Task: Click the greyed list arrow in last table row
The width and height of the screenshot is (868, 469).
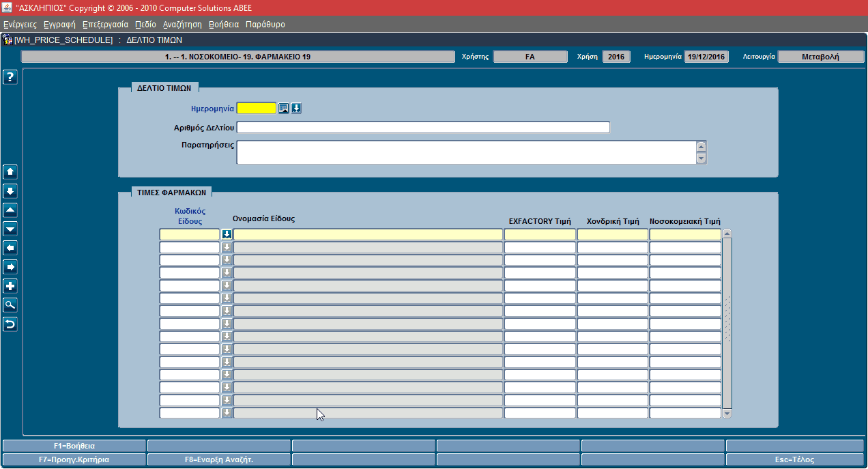Action: tap(227, 412)
